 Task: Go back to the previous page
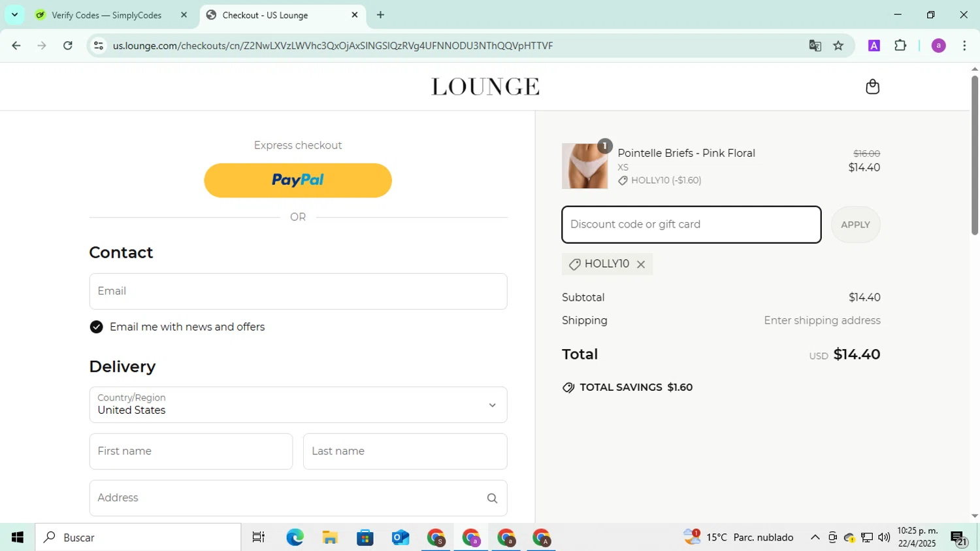coord(16,46)
